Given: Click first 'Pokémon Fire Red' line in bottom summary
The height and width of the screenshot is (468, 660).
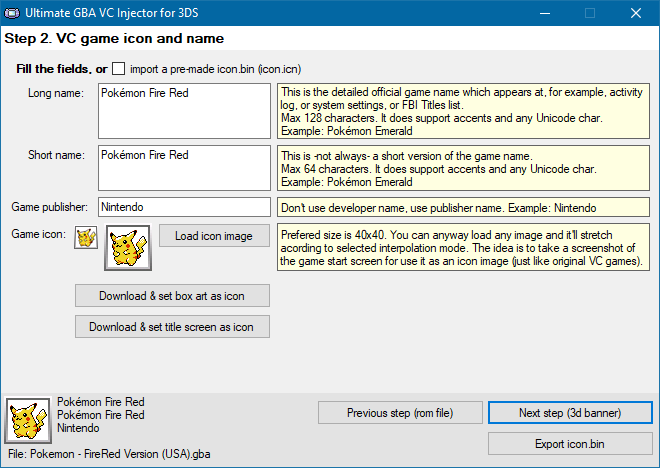Looking at the screenshot, I should [x=101, y=402].
